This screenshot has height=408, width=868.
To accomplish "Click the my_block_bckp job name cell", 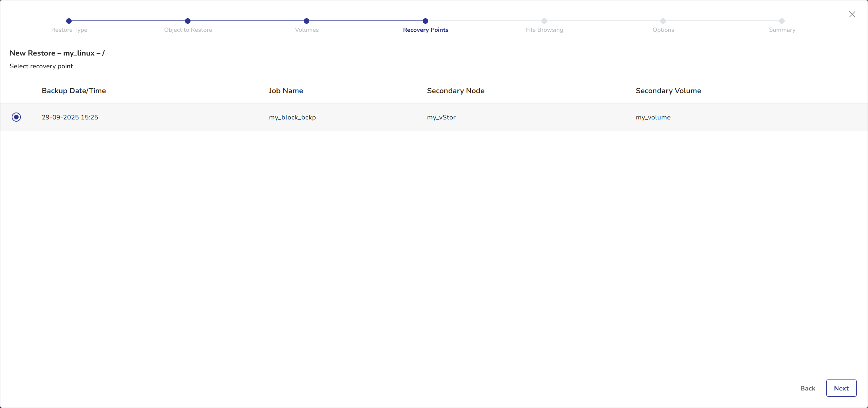I will pos(292,117).
